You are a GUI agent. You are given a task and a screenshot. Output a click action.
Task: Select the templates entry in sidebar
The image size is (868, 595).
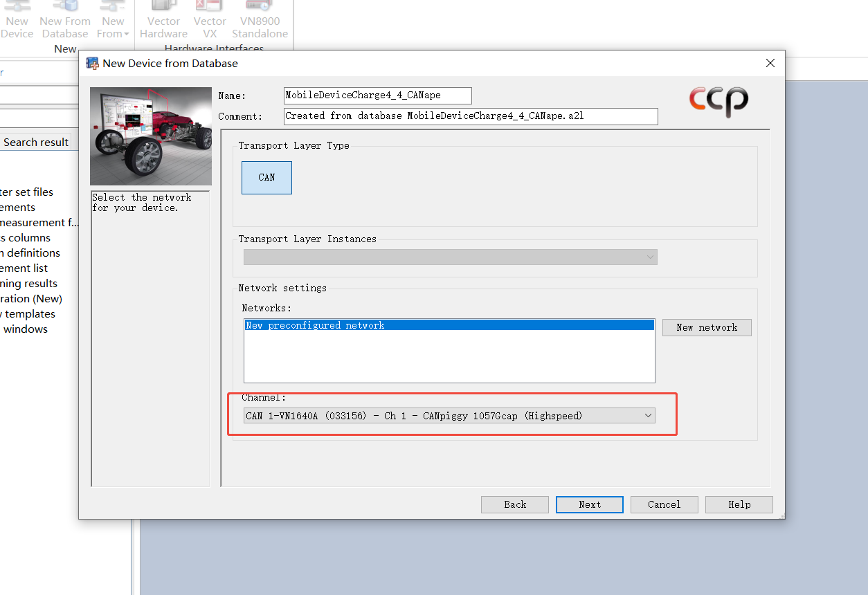[x=28, y=313]
